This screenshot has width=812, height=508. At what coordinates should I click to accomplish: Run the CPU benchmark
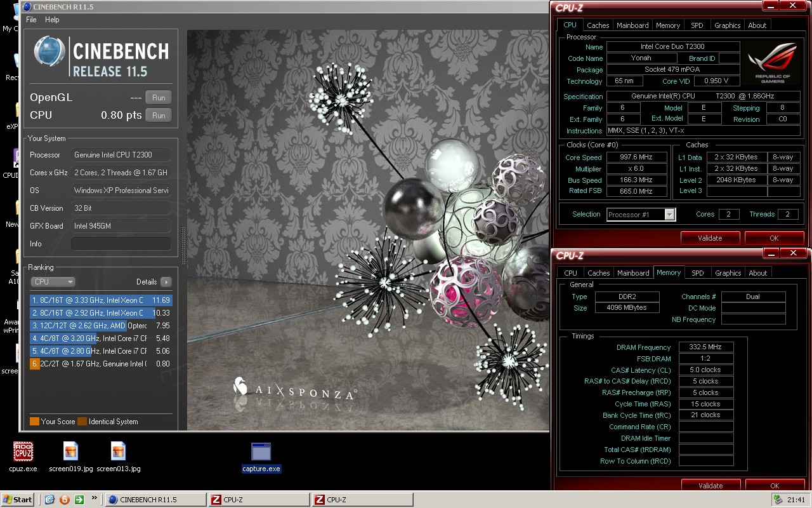tap(159, 115)
